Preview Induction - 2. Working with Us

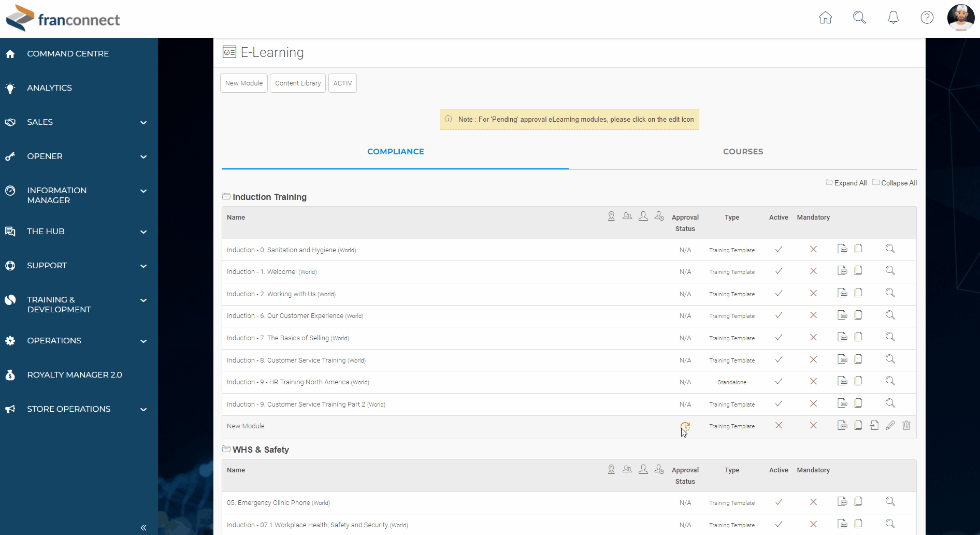point(890,293)
